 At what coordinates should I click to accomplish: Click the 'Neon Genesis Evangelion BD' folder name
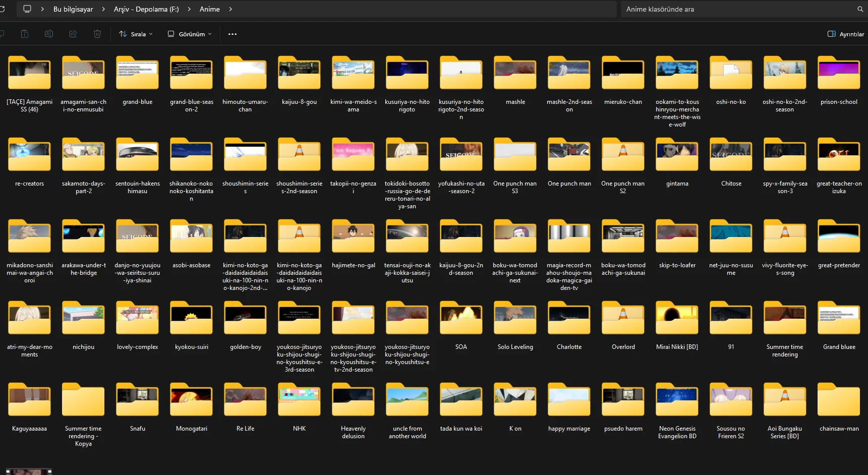(x=677, y=432)
